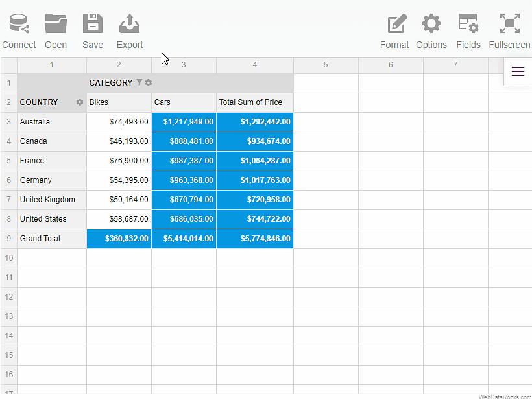The image size is (532, 400).
Task: Sort by the Cars column header
Action: (x=184, y=102)
